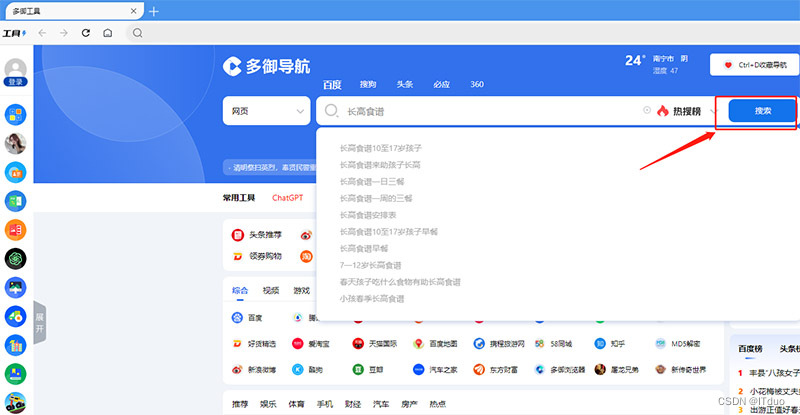Open the green translate-style icon in sidebar
The width and height of the screenshot is (800, 415).
[15, 201]
